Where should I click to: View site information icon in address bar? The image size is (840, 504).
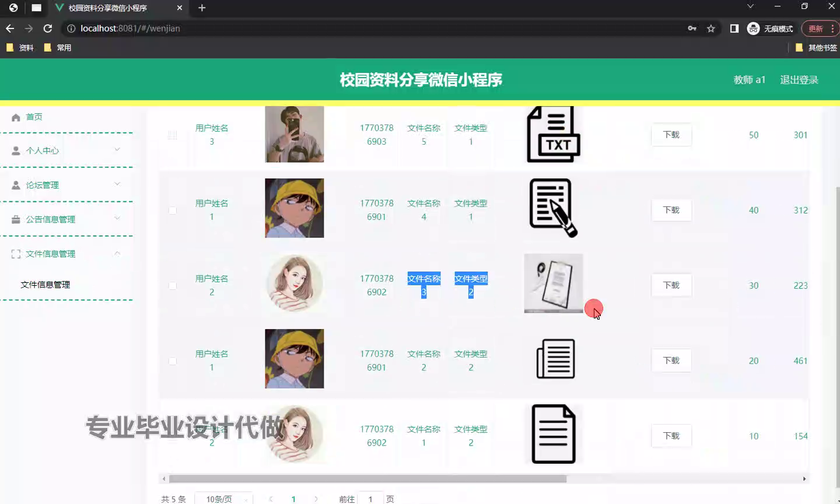pyautogui.click(x=71, y=28)
